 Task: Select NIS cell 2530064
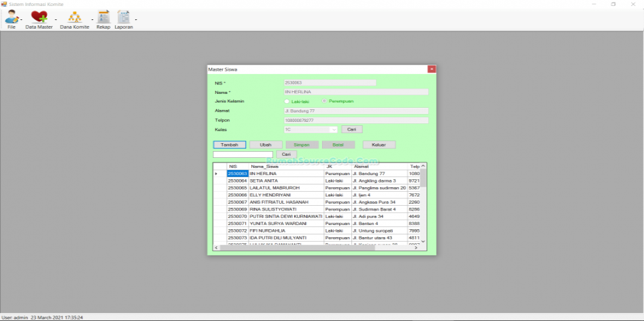tap(237, 181)
